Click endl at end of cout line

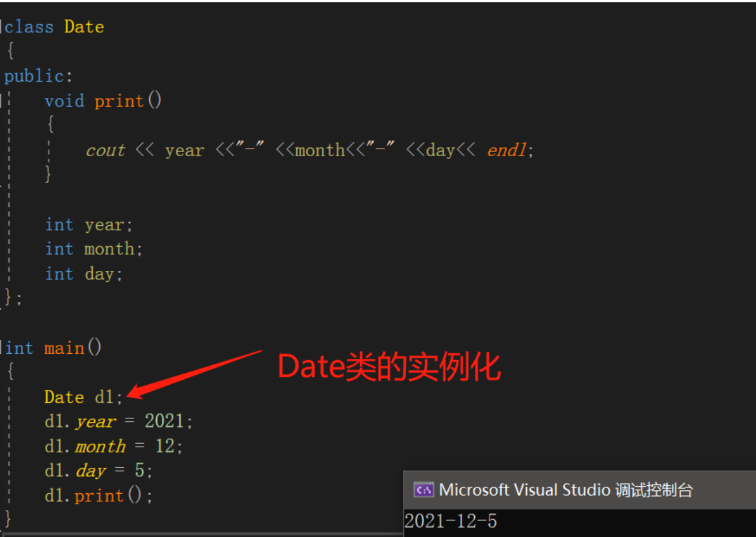[x=506, y=150]
